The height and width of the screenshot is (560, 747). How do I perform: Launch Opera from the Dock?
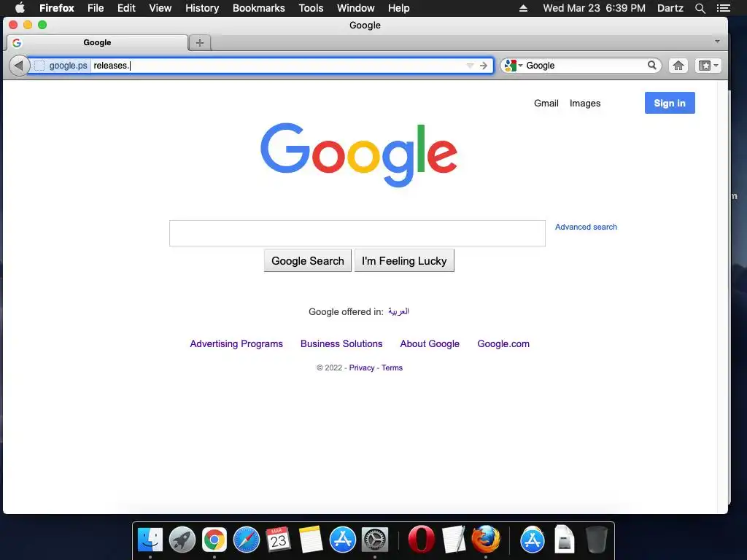tap(421, 540)
